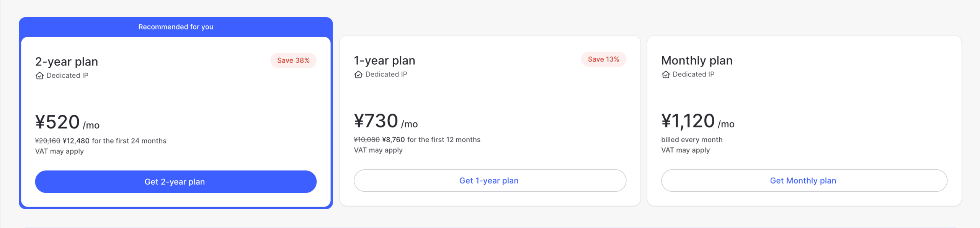Click the Recommended for you banner

click(176, 27)
